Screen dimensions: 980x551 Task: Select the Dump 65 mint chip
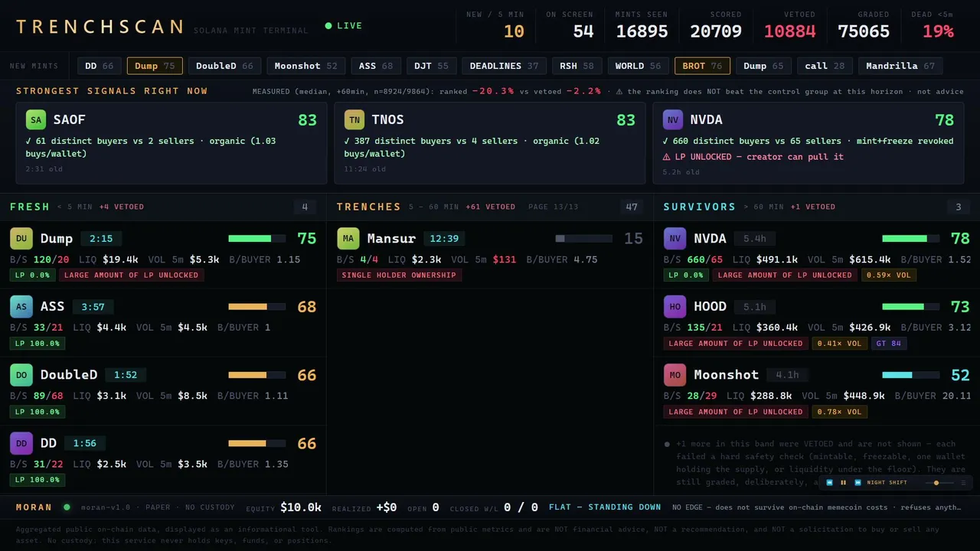[x=763, y=66]
